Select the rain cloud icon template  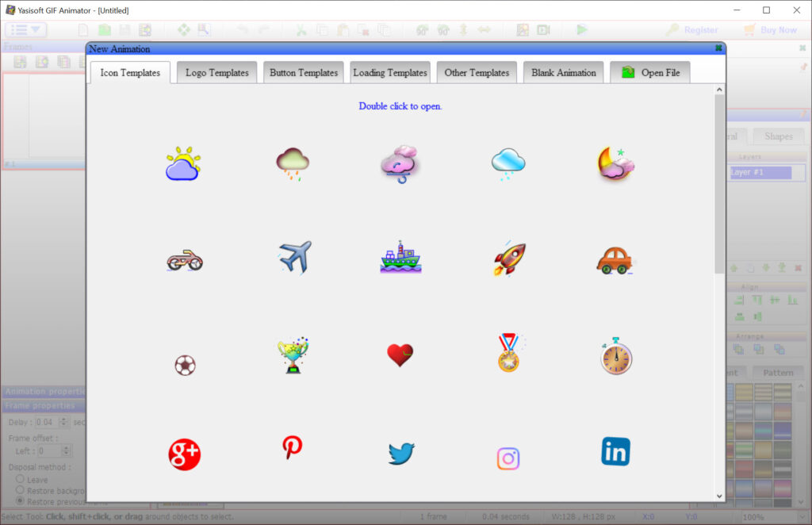(x=293, y=163)
